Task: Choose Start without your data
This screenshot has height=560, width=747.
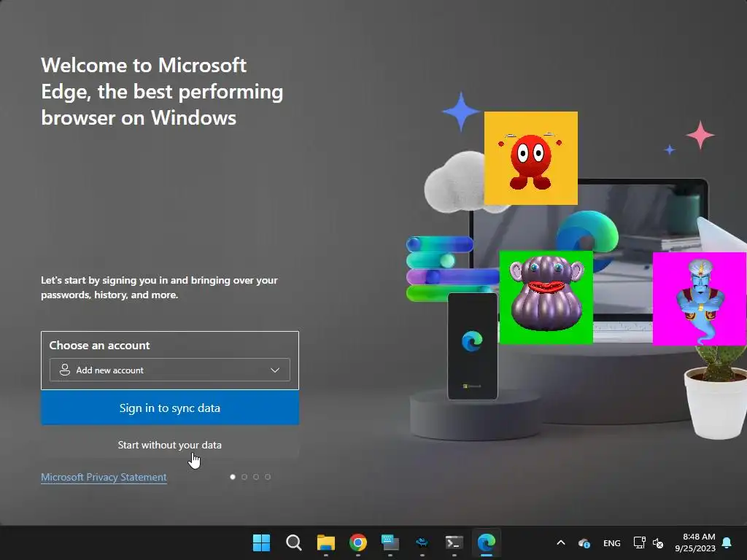Action: pyautogui.click(x=170, y=445)
